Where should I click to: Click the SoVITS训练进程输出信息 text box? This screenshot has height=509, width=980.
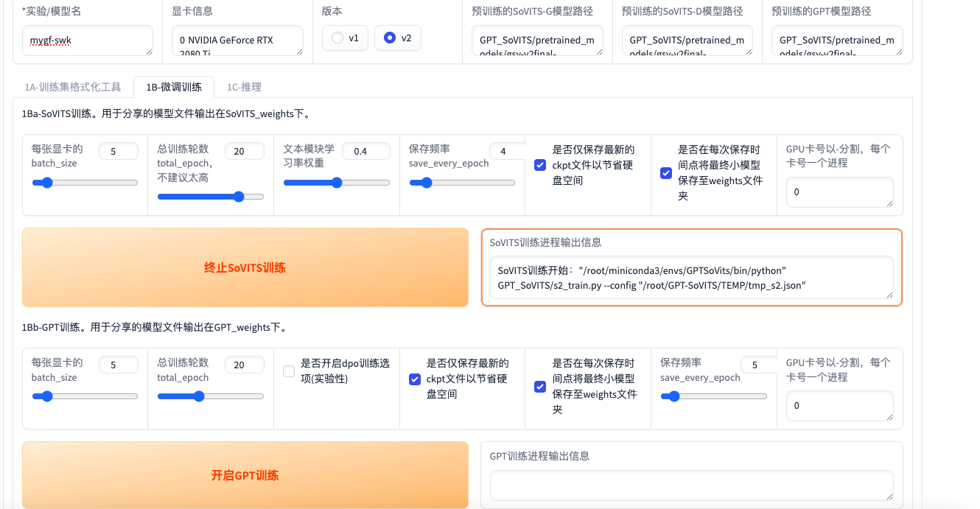click(691, 278)
